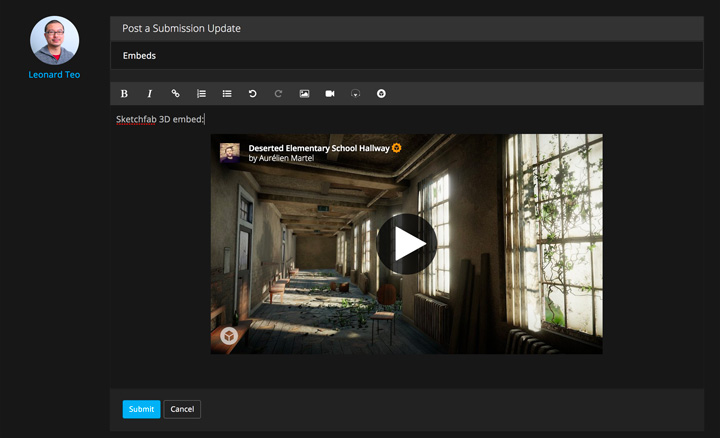Submit the submission update
This screenshot has width=720, height=438.
tap(141, 409)
